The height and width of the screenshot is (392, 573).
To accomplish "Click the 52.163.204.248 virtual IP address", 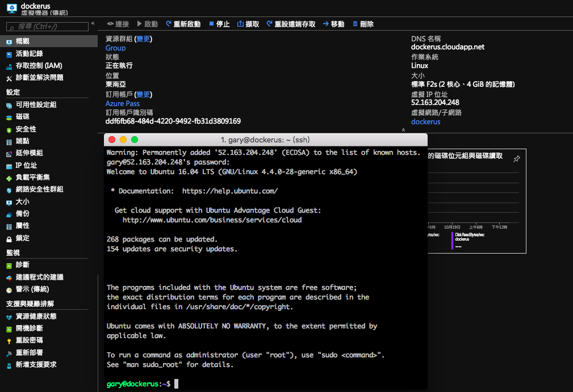I will click(435, 103).
